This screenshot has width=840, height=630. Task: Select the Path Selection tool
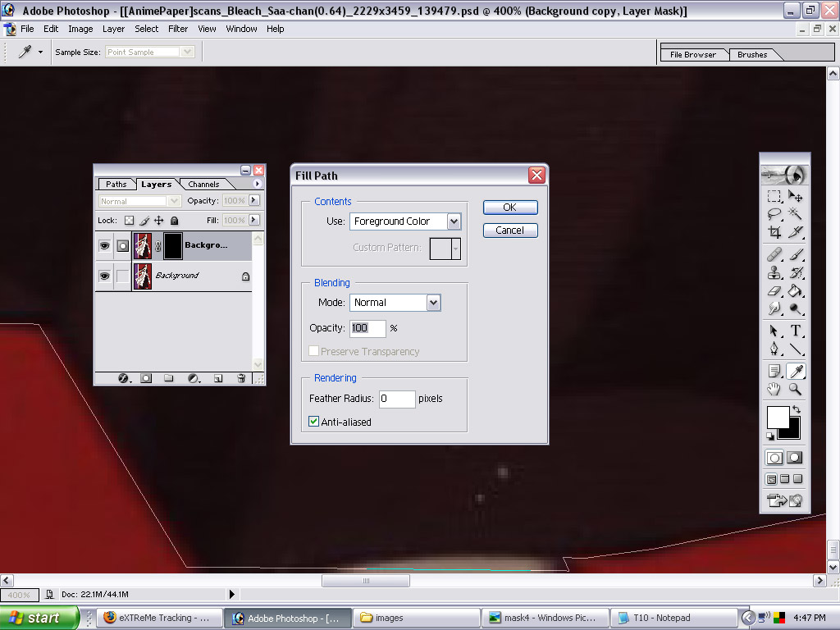tap(774, 331)
